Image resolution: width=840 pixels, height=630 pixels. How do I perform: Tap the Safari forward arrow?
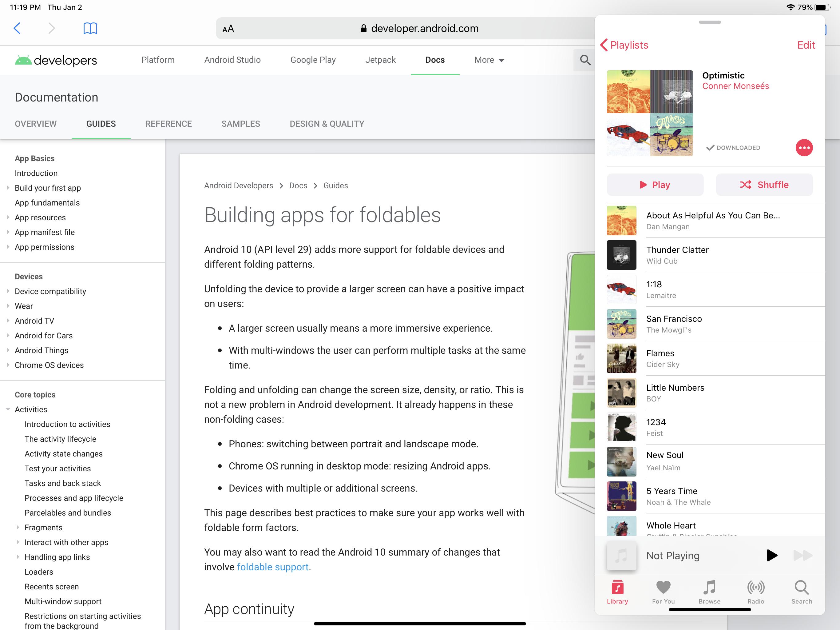[52, 28]
